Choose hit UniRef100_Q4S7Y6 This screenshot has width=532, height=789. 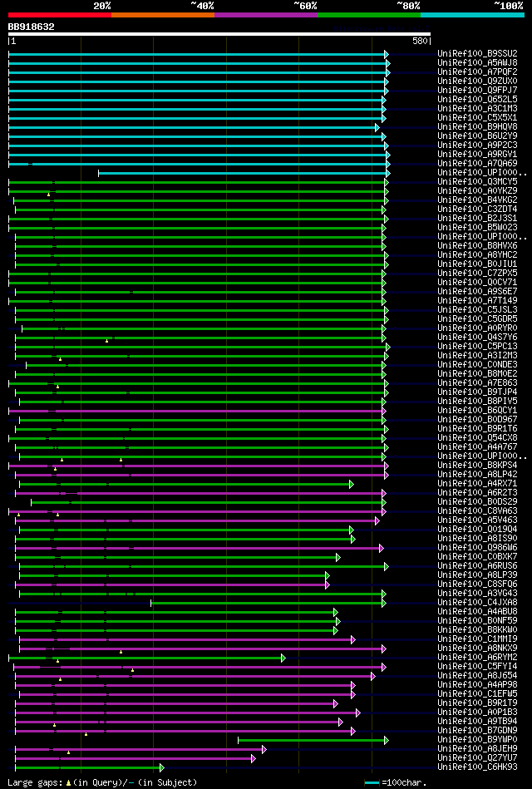tap(477, 338)
